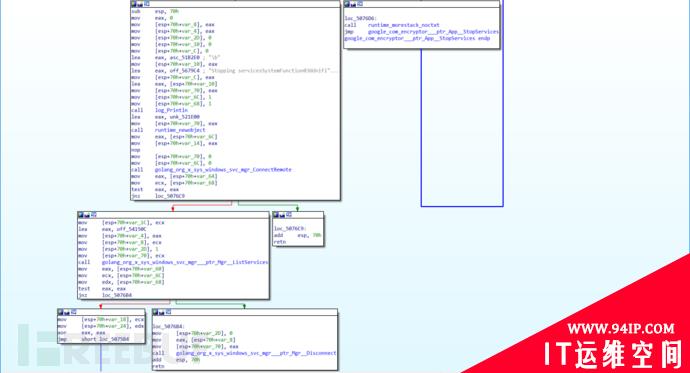Click the first title-bar icon of the runtime_morestack_noctxt block
690x373 pixels.
pyautogui.click(x=347, y=4)
